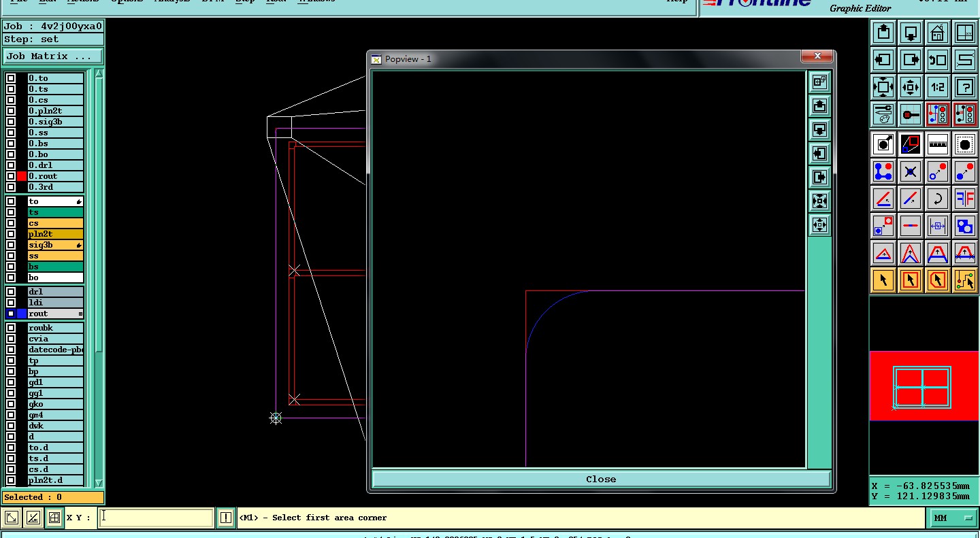Select the layer named gm4
Viewport: 980px width, 538px height.
[55, 415]
